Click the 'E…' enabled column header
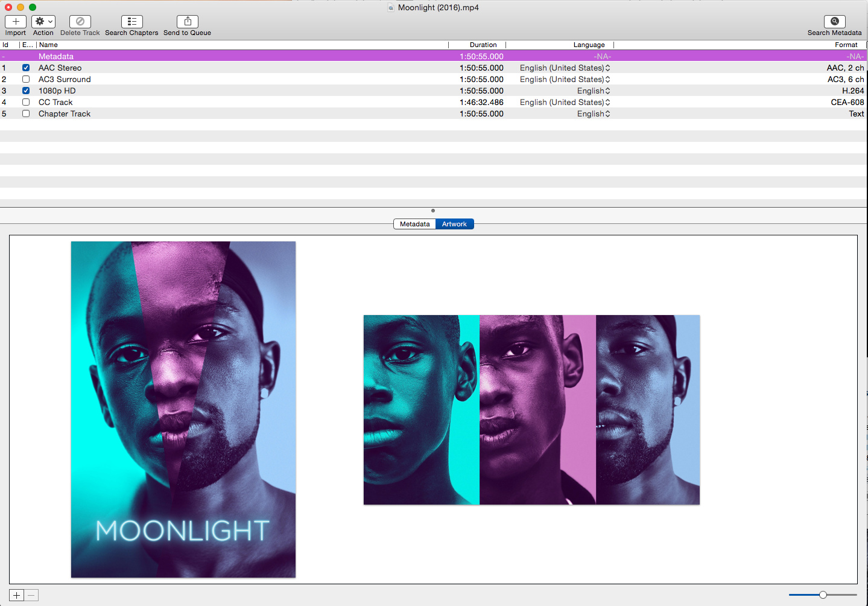Image resolution: width=868 pixels, height=606 pixels. (x=28, y=45)
